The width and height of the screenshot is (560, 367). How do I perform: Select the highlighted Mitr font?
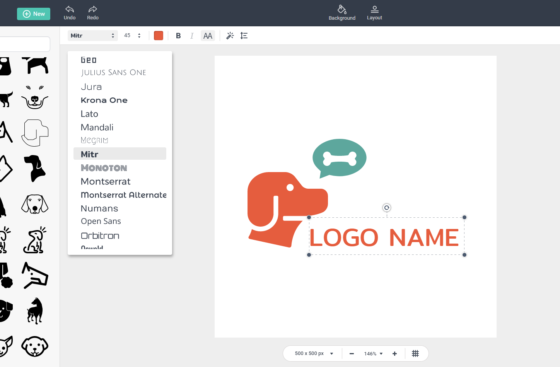point(120,154)
